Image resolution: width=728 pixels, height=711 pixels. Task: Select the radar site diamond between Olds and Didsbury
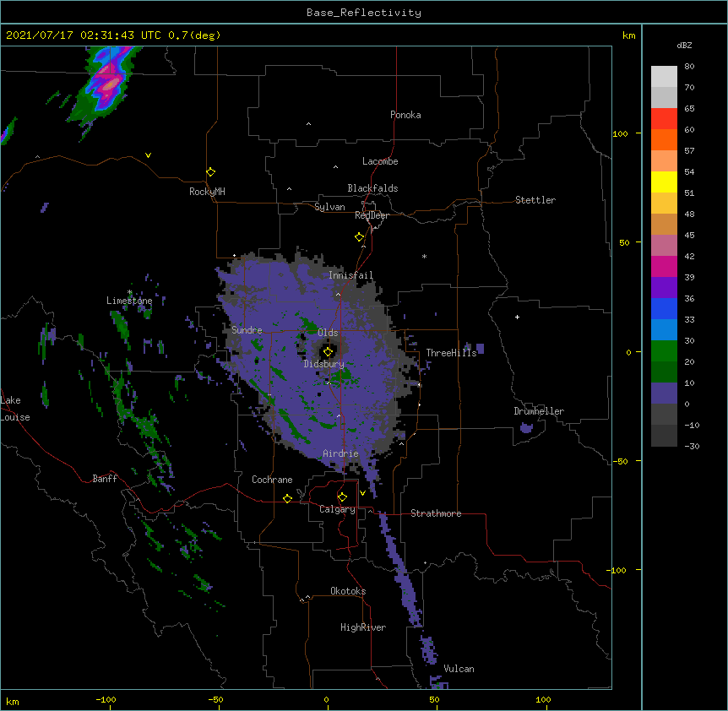click(x=329, y=352)
